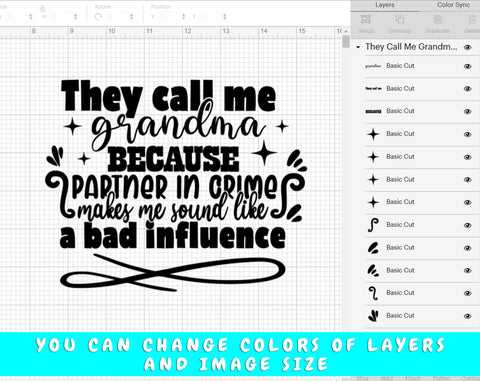Select the three-dash splash layer thumbnail
The image size is (480, 381).
(x=373, y=270)
